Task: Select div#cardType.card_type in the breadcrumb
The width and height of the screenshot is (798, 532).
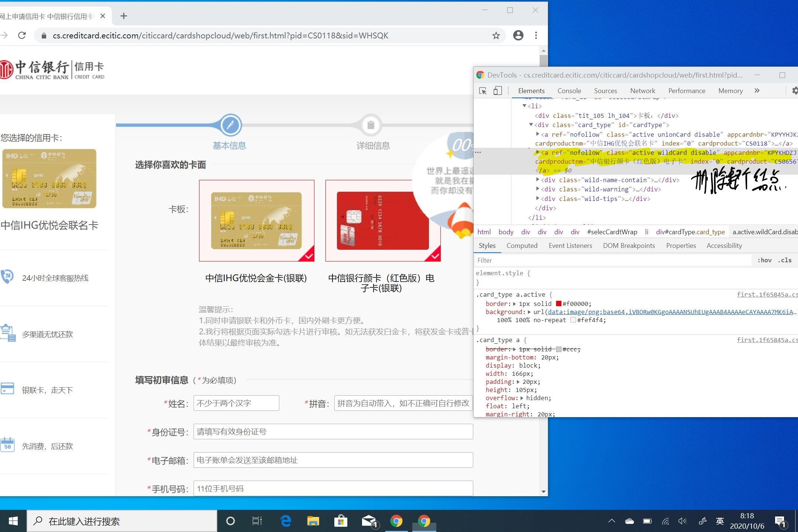Action: click(690, 232)
